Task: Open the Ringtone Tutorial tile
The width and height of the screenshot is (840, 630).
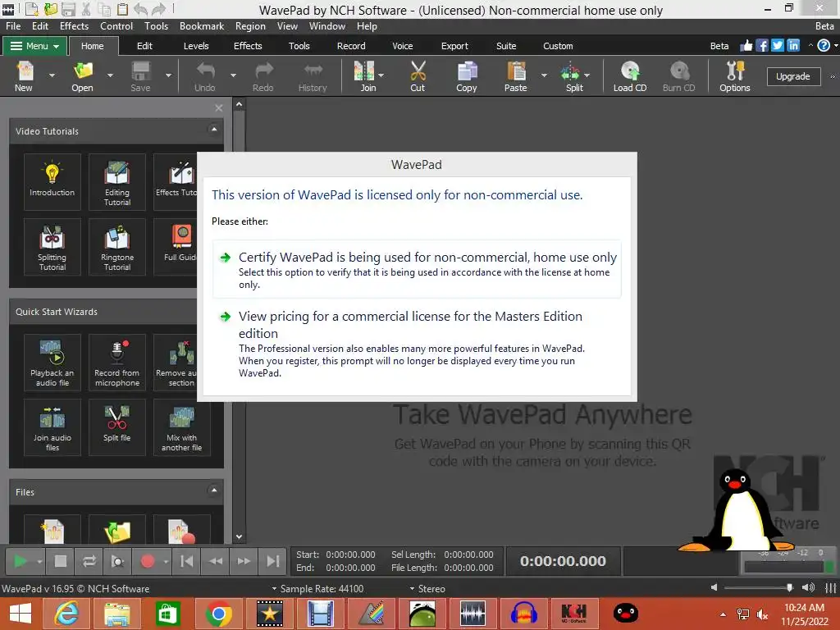Action: pos(116,246)
